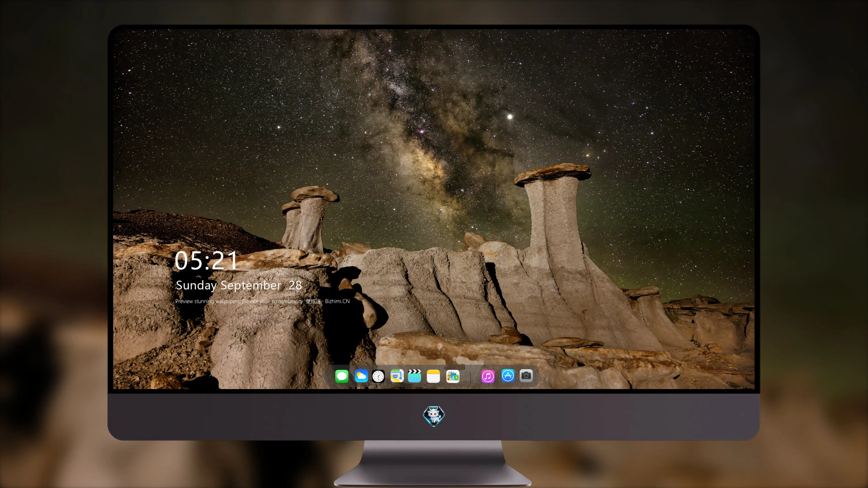This screenshot has width=868, height=488.
Task: Launch the Maps app from the dock
Action: (397, 376)
